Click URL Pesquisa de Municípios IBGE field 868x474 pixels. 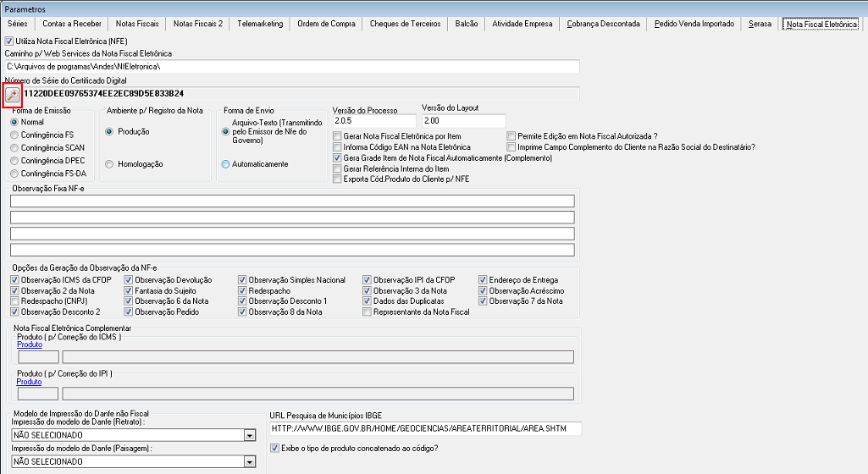tap(426, 428)
